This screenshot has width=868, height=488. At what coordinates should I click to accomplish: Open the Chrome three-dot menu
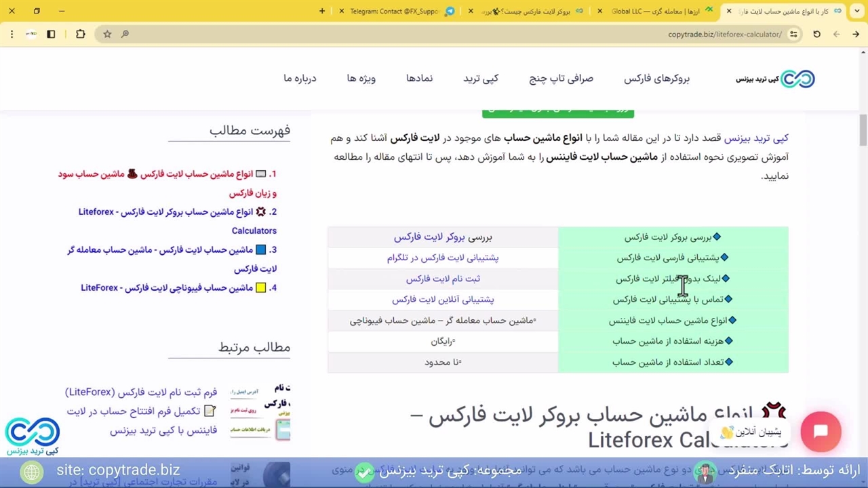pyautogui.click(x=12, y=34)
